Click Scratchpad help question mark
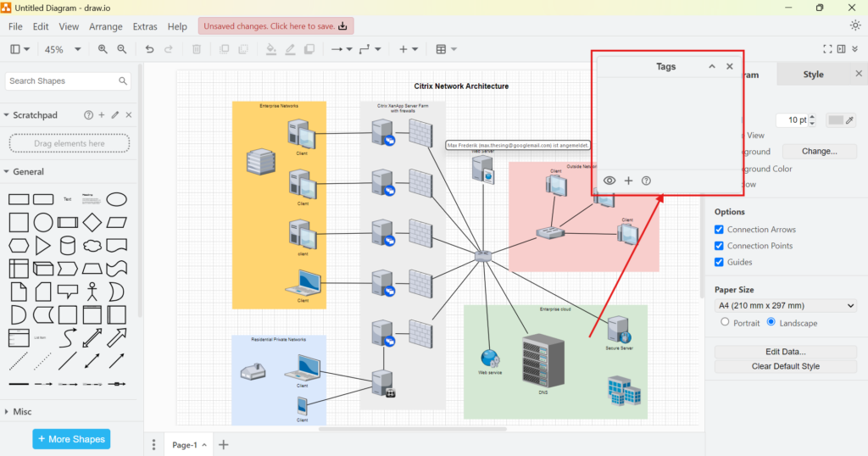This screenshot has height=456, width=868. point(88,115)
